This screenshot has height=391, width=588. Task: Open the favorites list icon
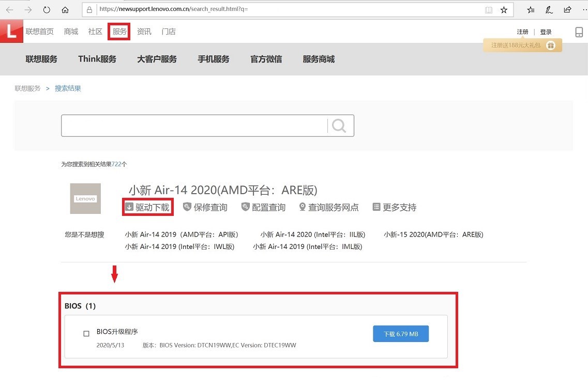pyautogui.click(x=531, y=10)
